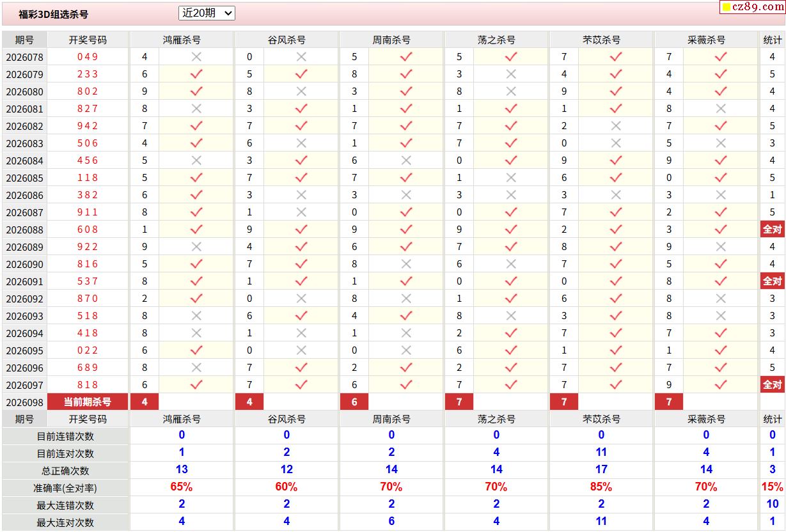Click 采薇杀号 check mark in row 2026097
Screen dimensions: 786x532
[x=721, y=385]
